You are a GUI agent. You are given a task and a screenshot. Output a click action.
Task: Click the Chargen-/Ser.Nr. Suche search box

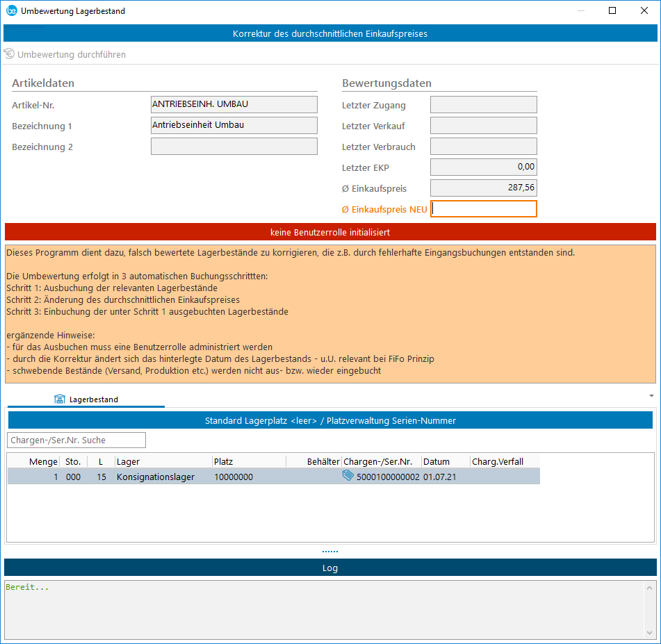coord(76,440)
